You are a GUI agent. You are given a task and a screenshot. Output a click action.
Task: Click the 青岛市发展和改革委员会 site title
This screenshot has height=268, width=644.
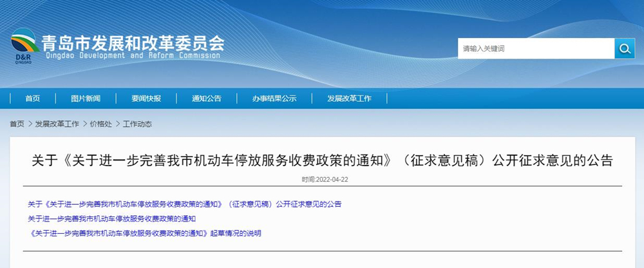pos(133,43)
